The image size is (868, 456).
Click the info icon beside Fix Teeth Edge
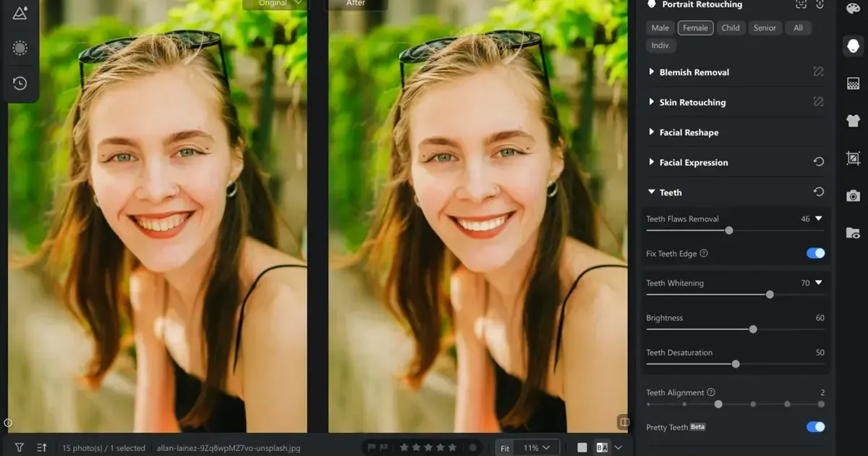click(x=704, y=253)
